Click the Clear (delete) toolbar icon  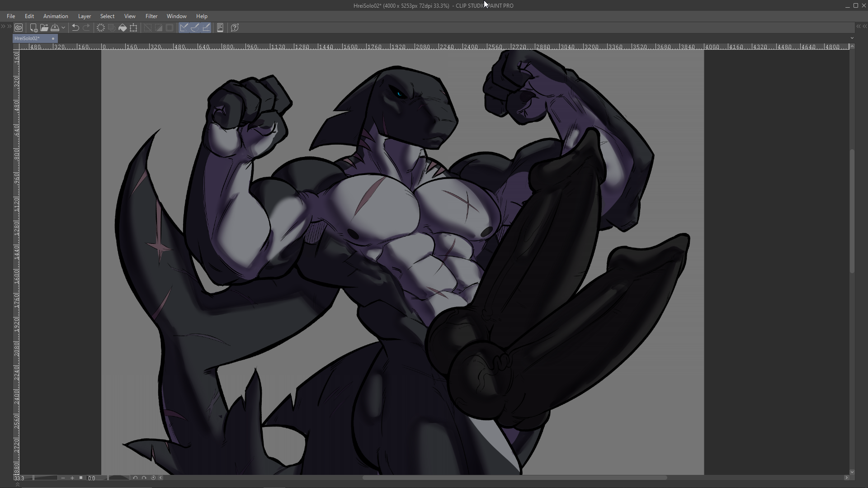pos(101,28)
